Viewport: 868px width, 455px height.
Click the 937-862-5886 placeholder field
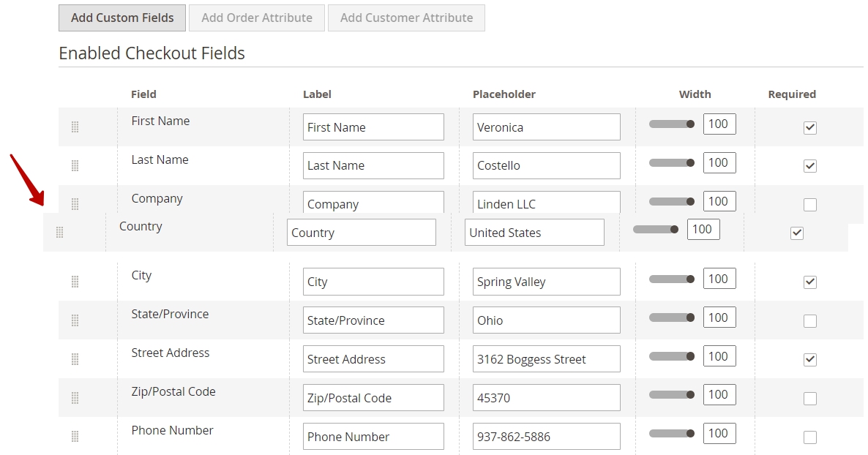pos(547,437)
